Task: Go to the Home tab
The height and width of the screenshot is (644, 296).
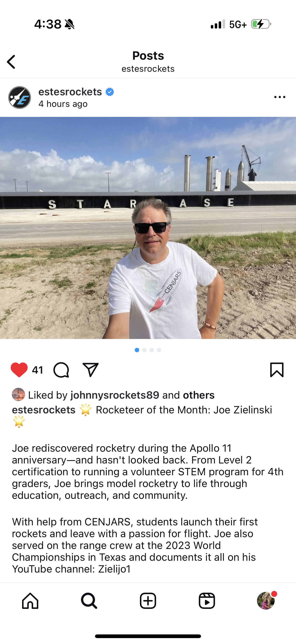Action: coord(30,601)
